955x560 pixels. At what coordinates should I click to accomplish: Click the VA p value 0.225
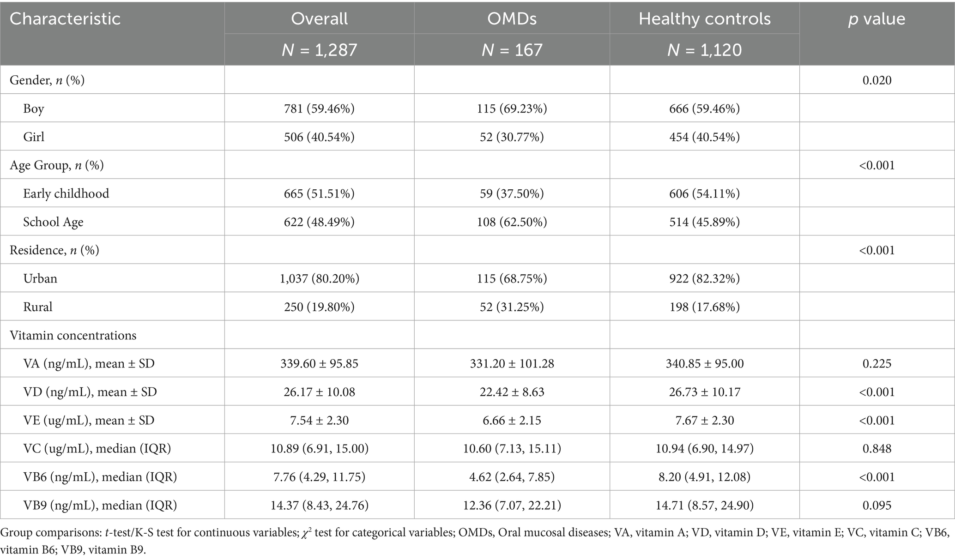pyautogui.click(x=876, y=363)
